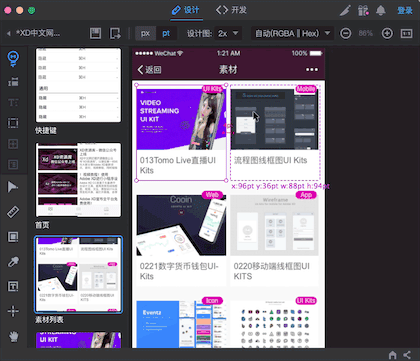This screenshot has height=361, width=420.
Task: Open the 素材列表 artboard thumbnail
Action: (78, 275)
